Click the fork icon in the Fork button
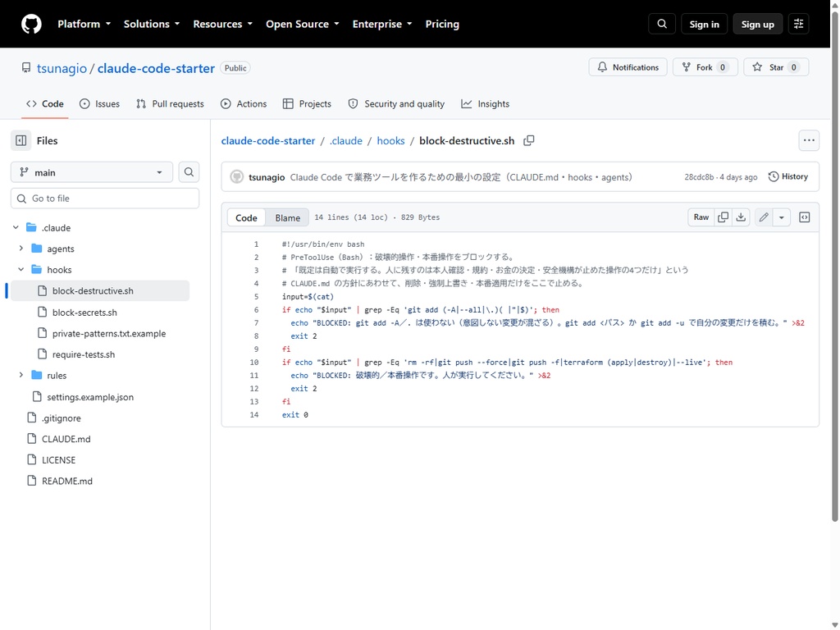 pyautogui.click(x=687, y=67)
